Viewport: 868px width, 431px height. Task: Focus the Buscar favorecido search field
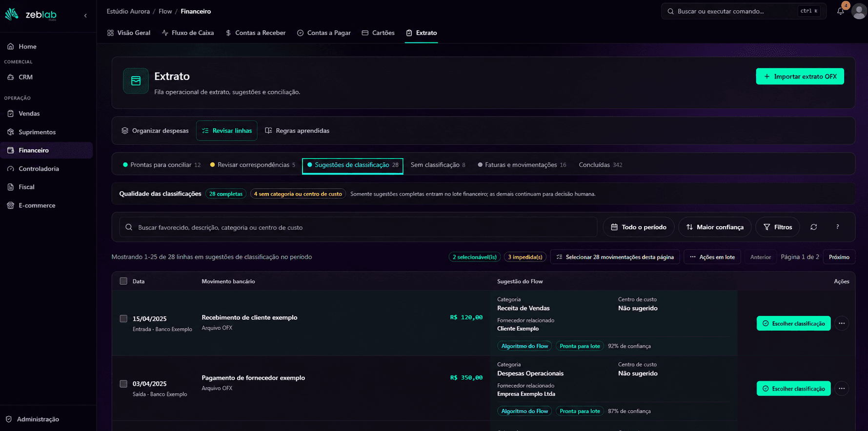pyautogui.click(x=358, y=227)
